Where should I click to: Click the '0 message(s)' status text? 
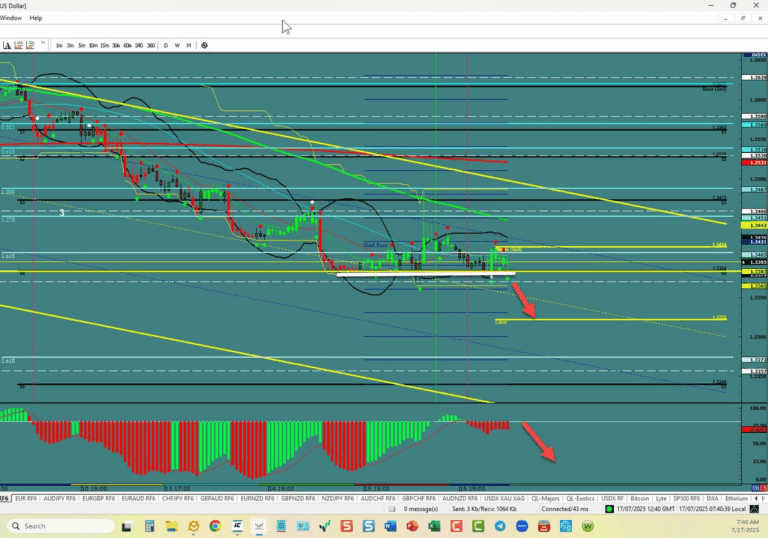click(x=421, y=509)
